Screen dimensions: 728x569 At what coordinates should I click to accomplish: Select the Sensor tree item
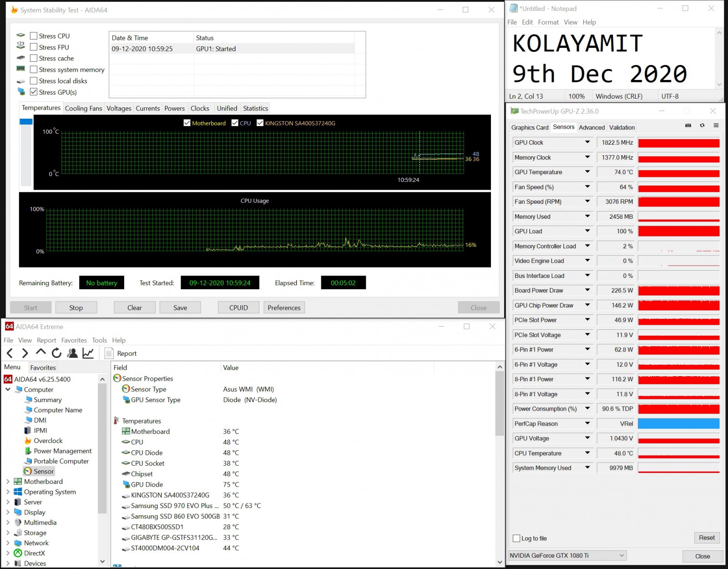click(39, 471)
